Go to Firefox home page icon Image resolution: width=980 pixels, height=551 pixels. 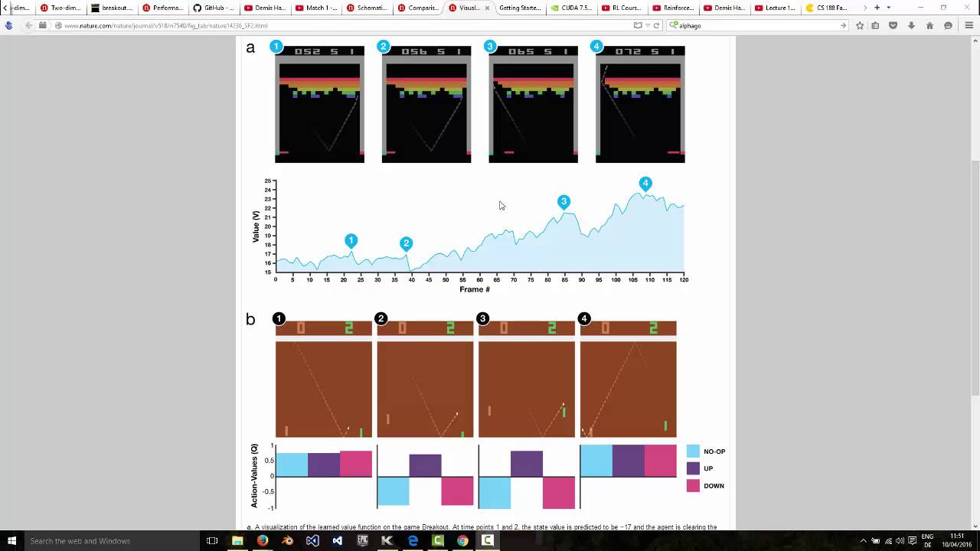pos(929,25)
